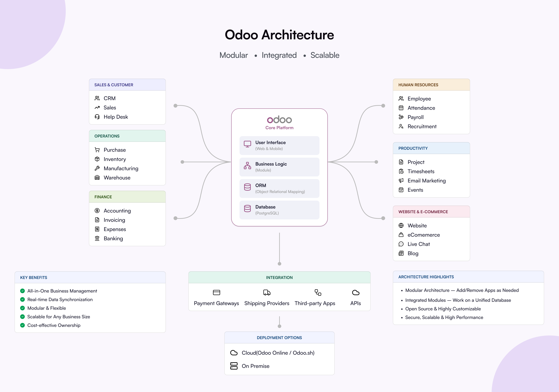
Task: Click the Core Platform label
Action: pos(279,128)
